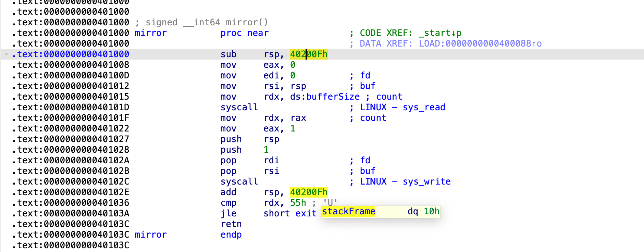Viewport: 644px width, 252px height.
Task: Select the address .text:0000000000401015
Action: [70, 97]
